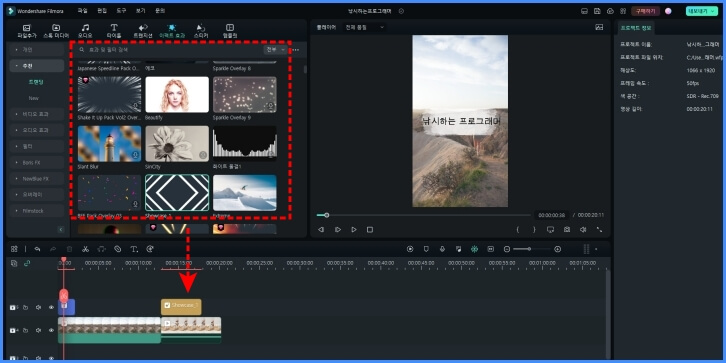Select the New subcategory
The height and width of the screenshot is (363, 726).
tap(33, 98)
